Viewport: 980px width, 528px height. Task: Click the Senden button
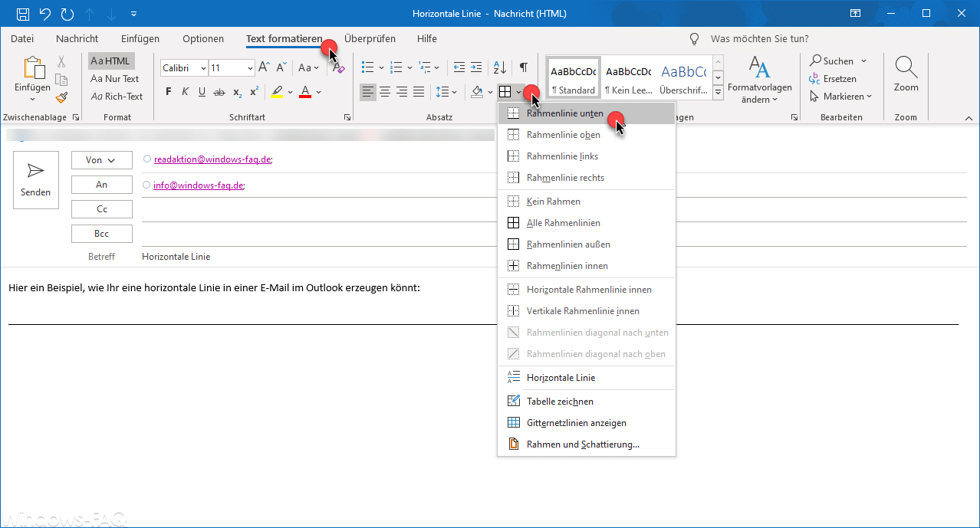coord(35,180)
